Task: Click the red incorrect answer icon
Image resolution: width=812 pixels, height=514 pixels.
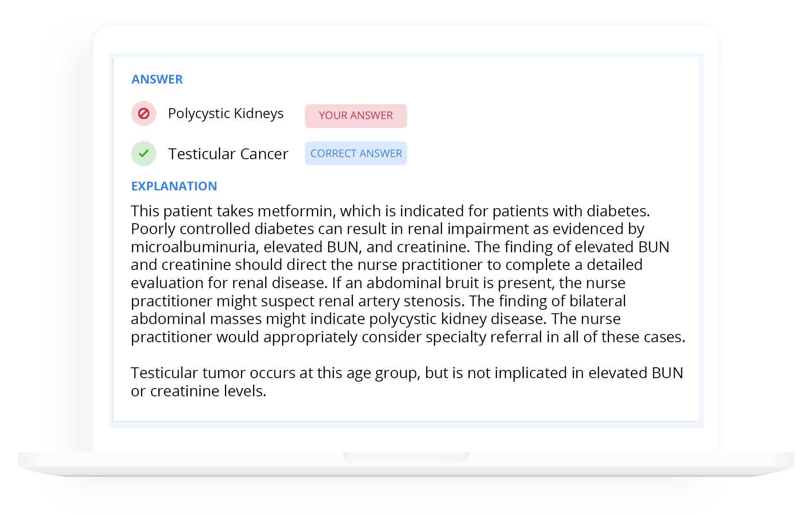Action: tap(144, 113)
